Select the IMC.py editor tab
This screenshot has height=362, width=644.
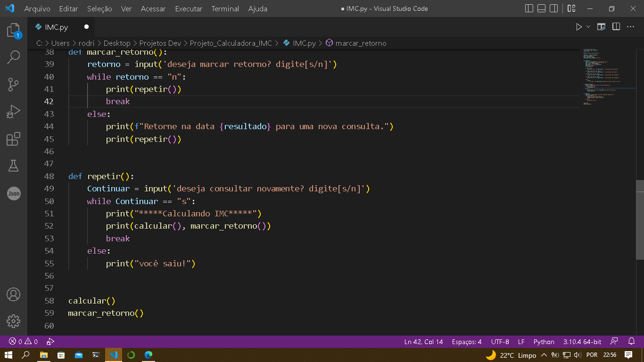tap(61, 27)
